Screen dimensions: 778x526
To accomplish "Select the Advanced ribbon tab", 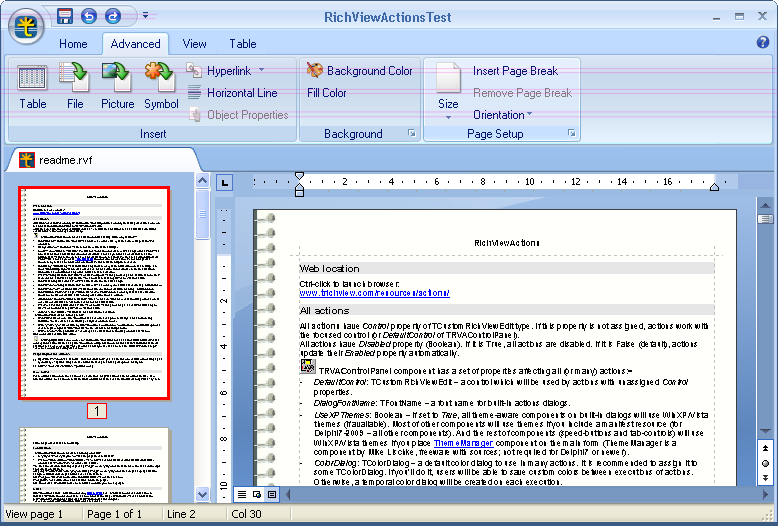I will pyautogui.click(x=135, y=44).
